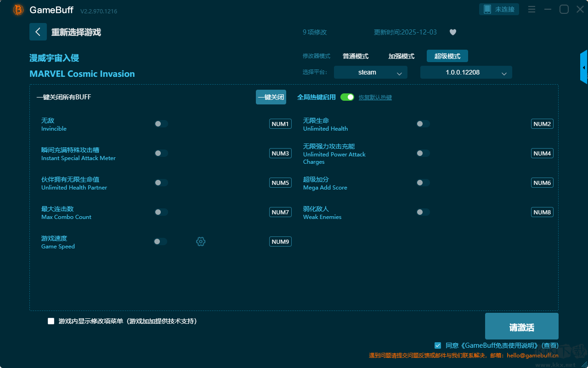Click the phone not-connected icon
The image size is (588, 368).
487,9
